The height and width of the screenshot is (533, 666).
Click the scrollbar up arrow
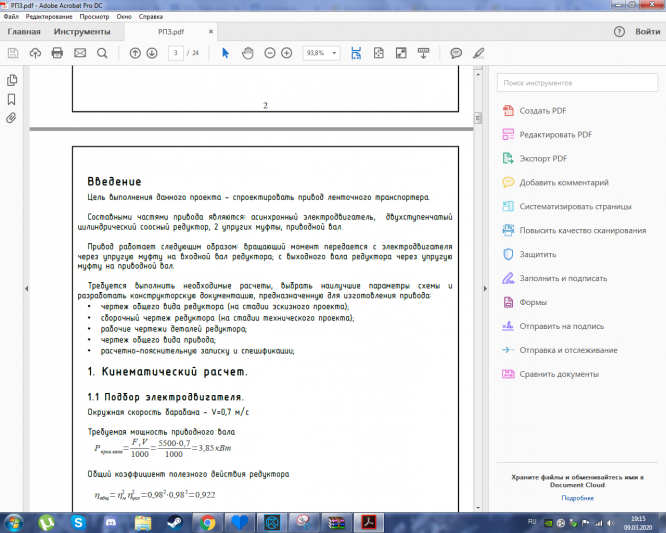(x=478, y=74)
